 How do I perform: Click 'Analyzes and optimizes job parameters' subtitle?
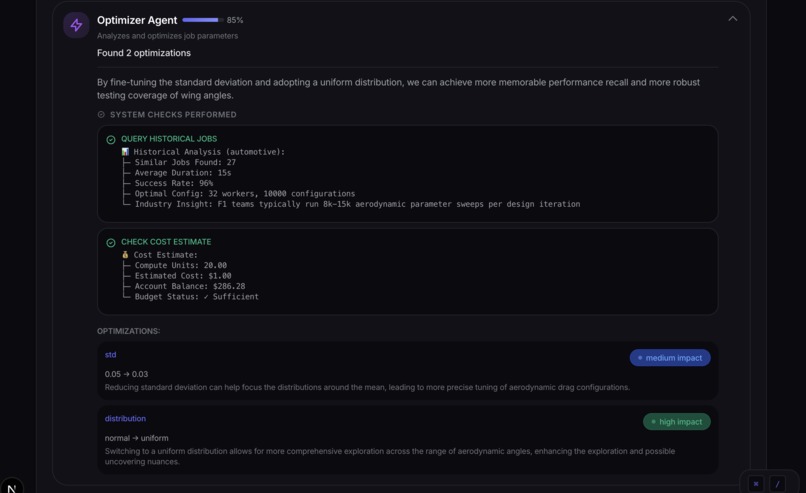click(168, 36)
